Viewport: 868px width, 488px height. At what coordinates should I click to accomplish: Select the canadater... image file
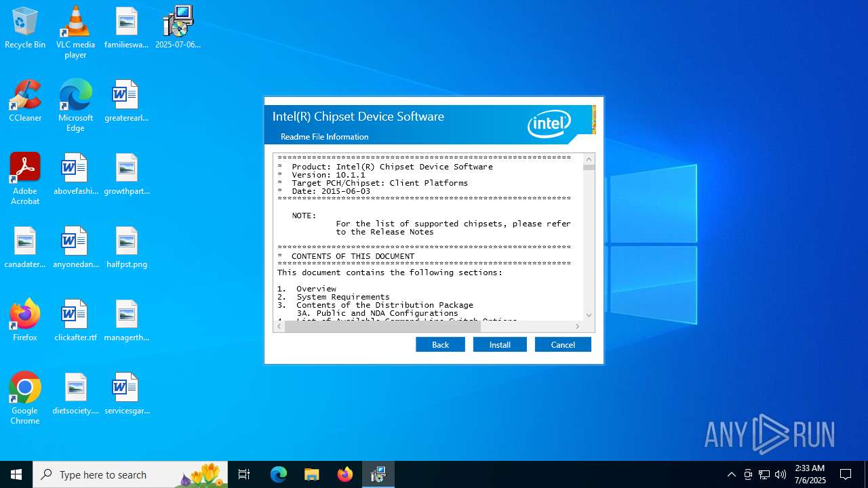(25, 248)
